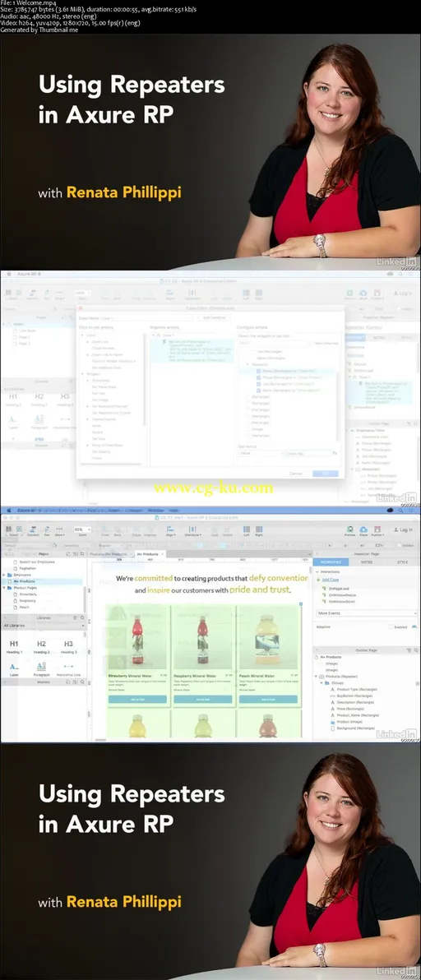Switch to the Products (M+ Products) canvas tab
The height and width of the screenshot is (980, 421).
pyautogui.click(x=109, y=554)
